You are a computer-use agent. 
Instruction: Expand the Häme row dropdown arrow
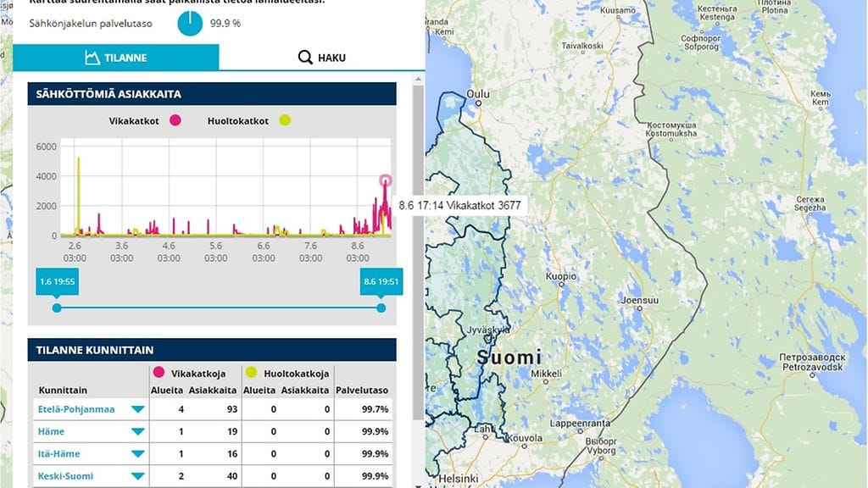tap(137, 430)
